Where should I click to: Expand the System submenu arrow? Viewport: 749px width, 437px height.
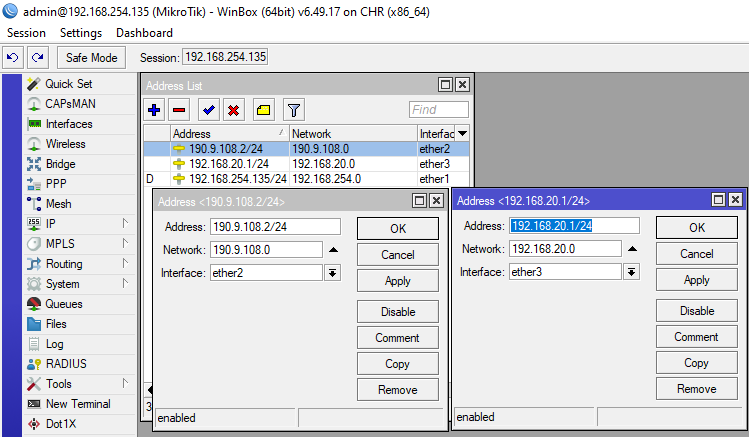point(125,283)
